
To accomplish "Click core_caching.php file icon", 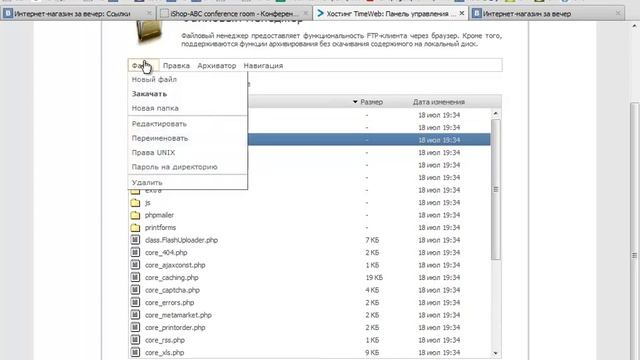I will click(x=135, y=278).
